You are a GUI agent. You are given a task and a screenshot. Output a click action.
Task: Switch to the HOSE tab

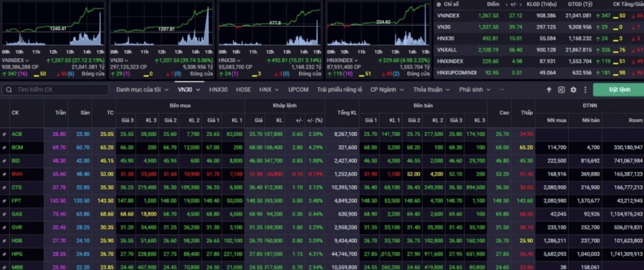pyautogui.click(x=243, y=90)
